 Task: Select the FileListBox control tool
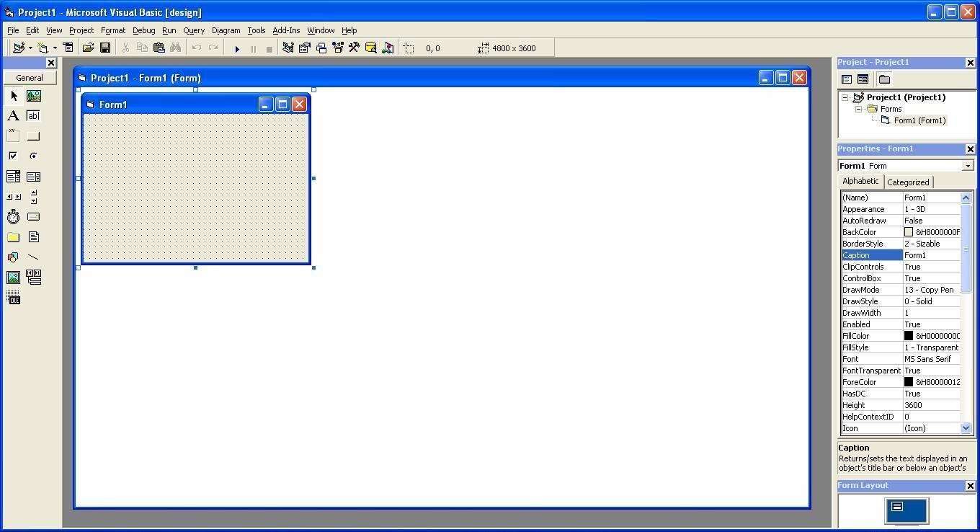pos(33,237)
